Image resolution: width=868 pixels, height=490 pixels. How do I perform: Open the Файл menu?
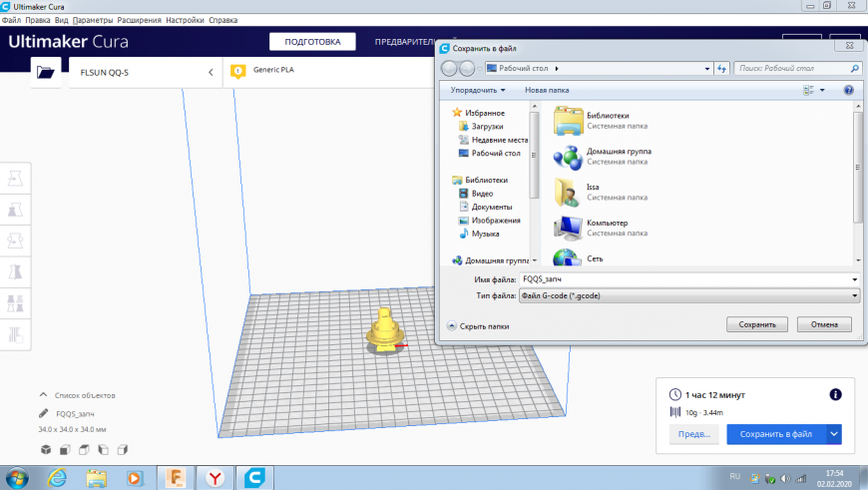[x=12, y=20]
